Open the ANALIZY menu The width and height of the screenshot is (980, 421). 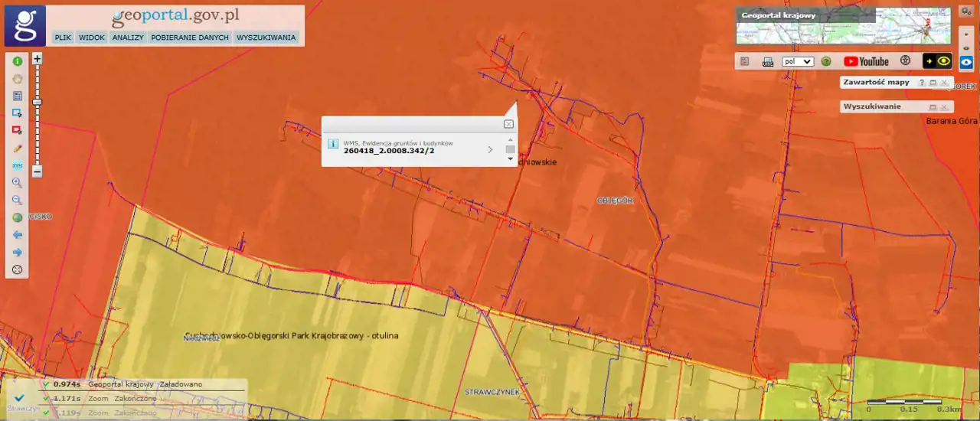click(x=128, y=38)
